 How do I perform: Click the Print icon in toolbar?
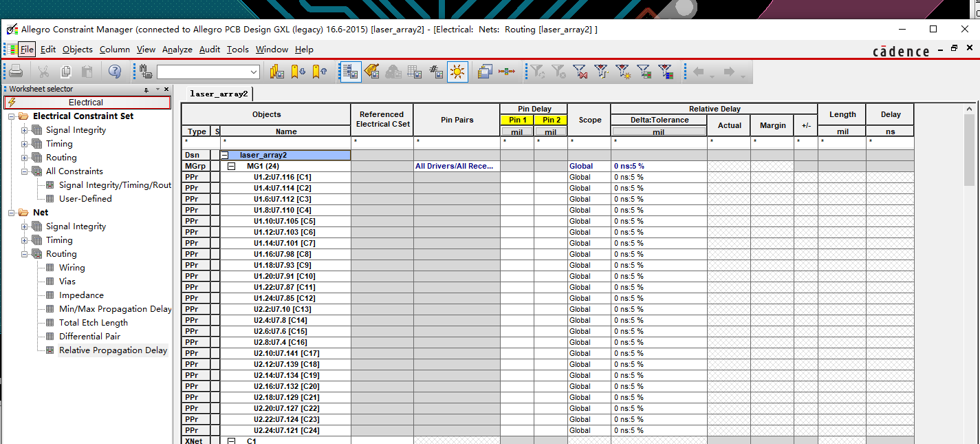(x=17, y=72)
